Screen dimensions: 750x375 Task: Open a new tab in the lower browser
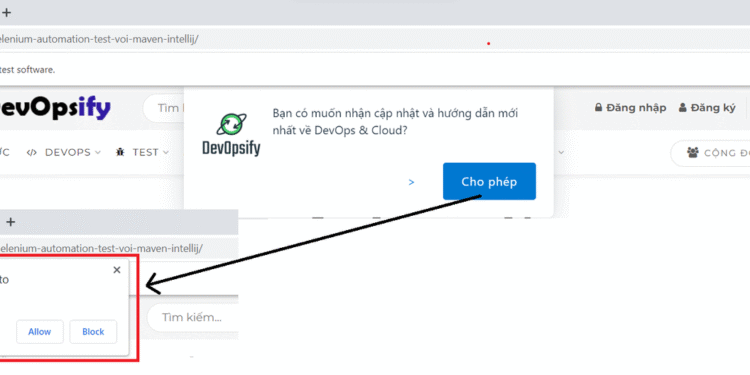click(11, 222)
